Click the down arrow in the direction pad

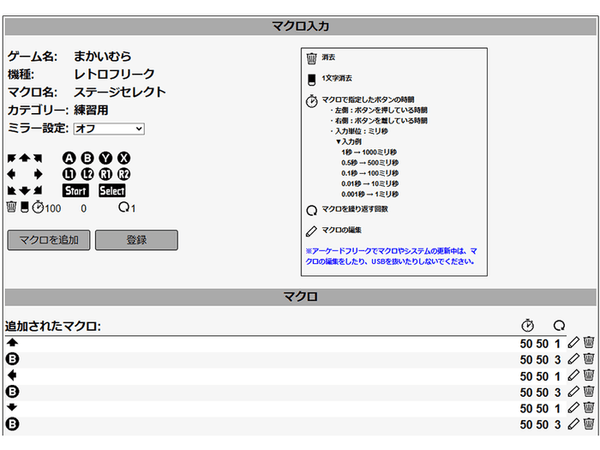[x=24, y=191]
